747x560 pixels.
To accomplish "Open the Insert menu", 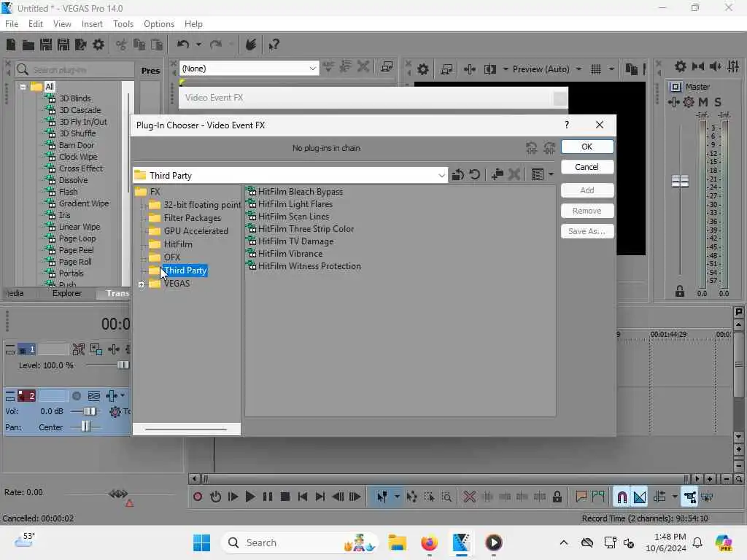I will (92, 24).
